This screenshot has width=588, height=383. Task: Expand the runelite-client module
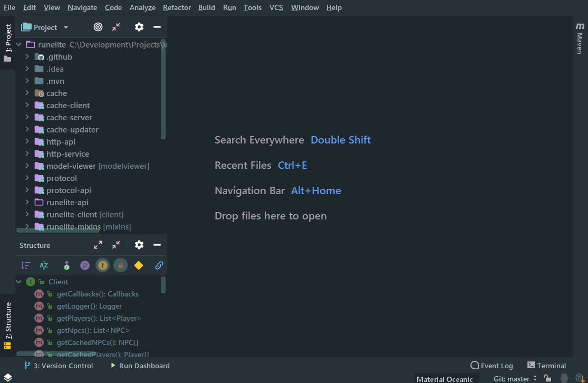(27, 214)
